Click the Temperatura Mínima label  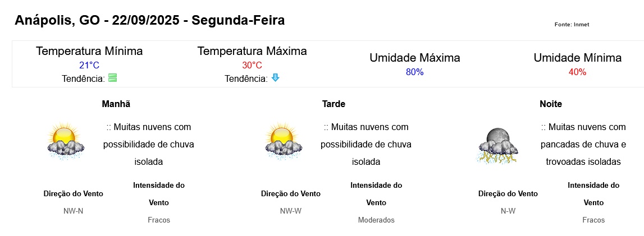click(89, 51)
